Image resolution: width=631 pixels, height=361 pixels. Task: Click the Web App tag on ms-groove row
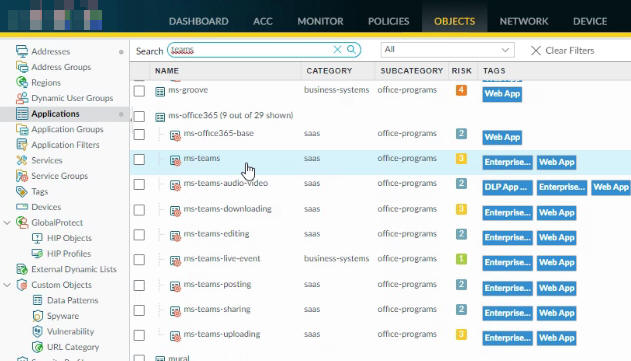[502, 94]
